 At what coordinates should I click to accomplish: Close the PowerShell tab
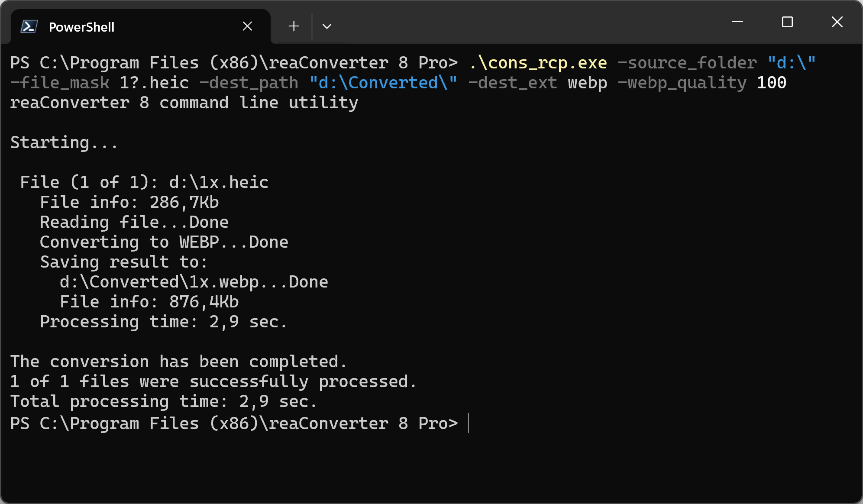[247, 26]
